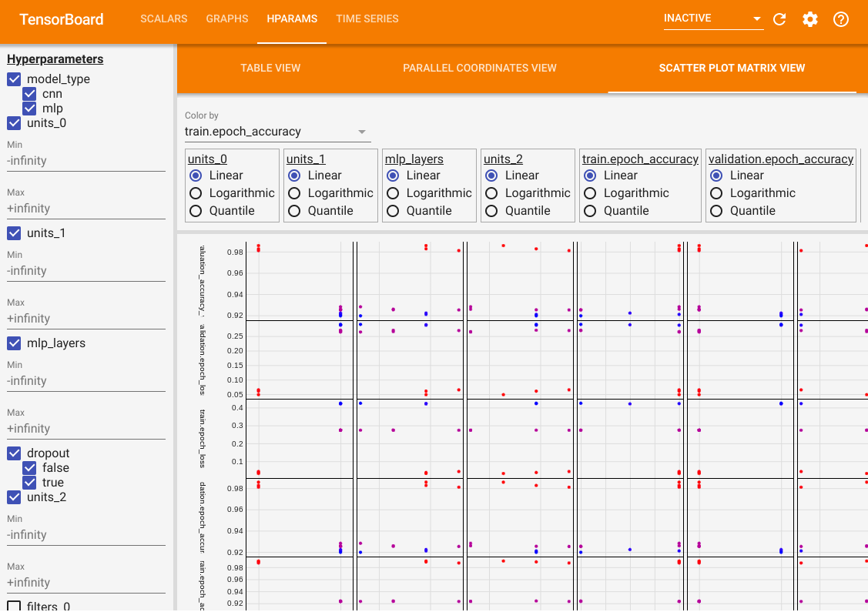Switch to the GRAPHS tab
Image resolution: width=868 pixels, height=612 pixels.
[x=227, y=18]
